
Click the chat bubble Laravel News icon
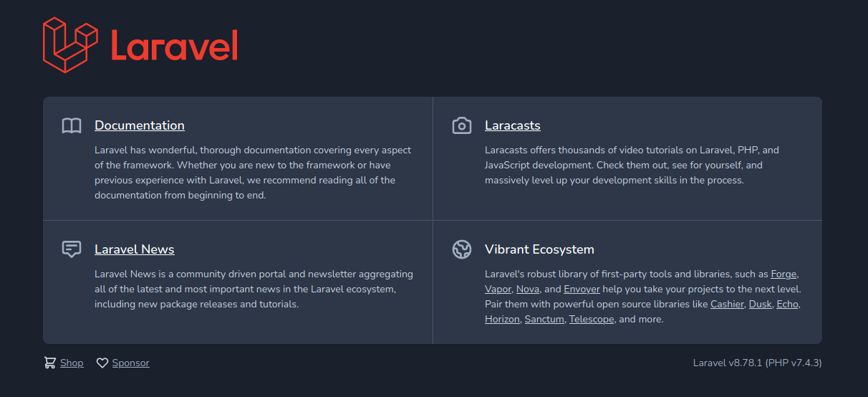(72, 249)
